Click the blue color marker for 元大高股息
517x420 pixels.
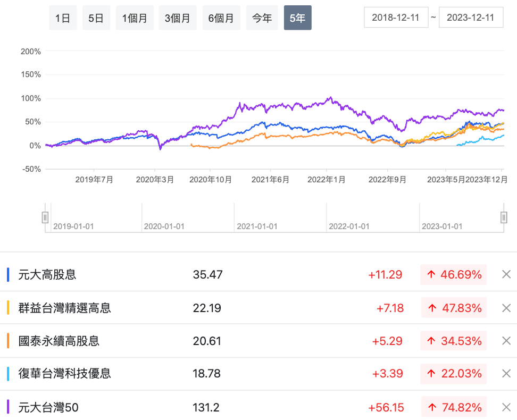[8, 275]
